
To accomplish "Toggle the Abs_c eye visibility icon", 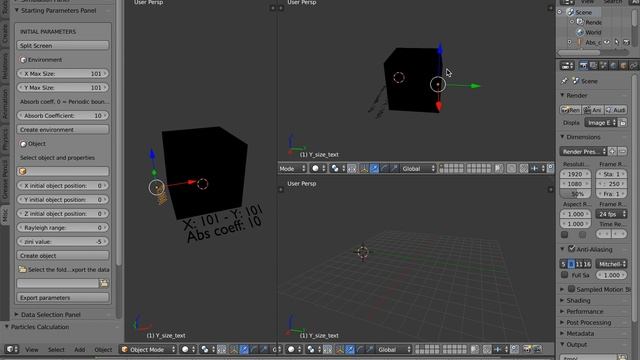I will [x=607, y=42].
